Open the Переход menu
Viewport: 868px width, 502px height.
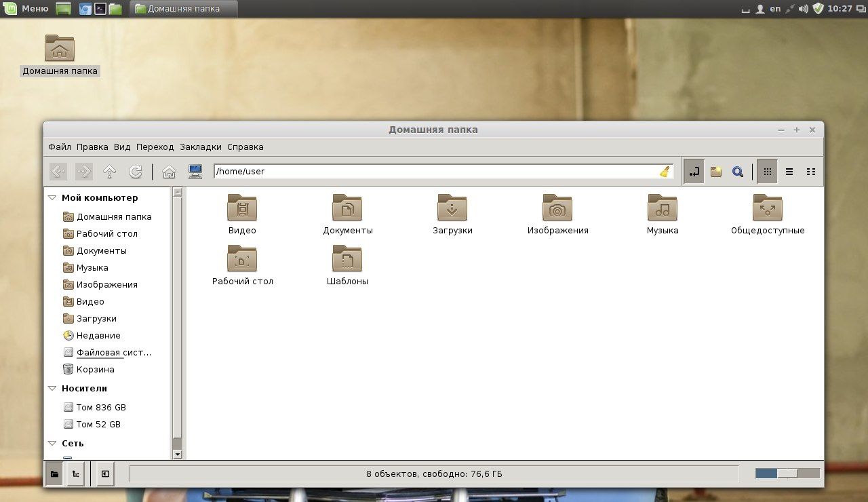155,147
